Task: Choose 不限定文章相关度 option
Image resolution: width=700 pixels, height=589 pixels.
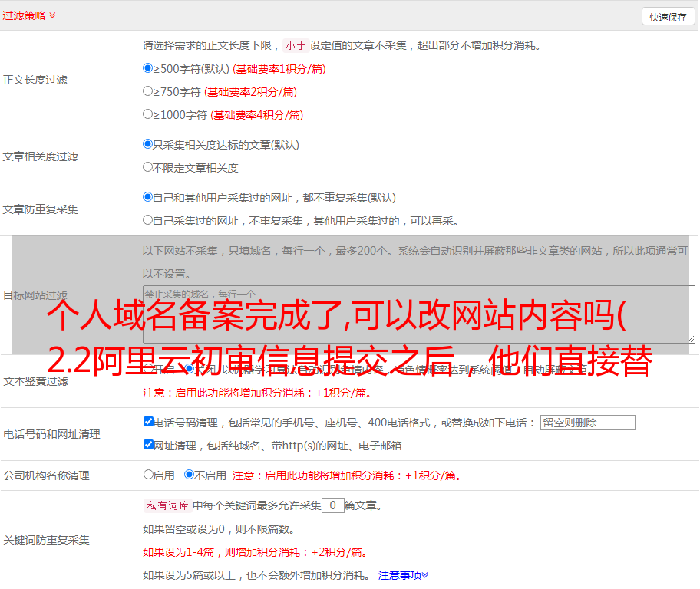Action: pyautogui.click(x=148, y=167)
